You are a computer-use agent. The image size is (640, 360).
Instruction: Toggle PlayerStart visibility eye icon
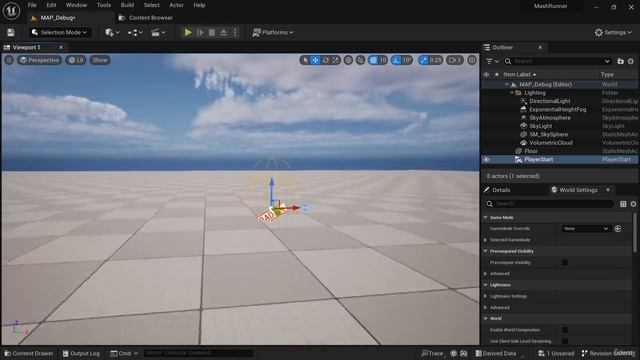coord(486,160)
